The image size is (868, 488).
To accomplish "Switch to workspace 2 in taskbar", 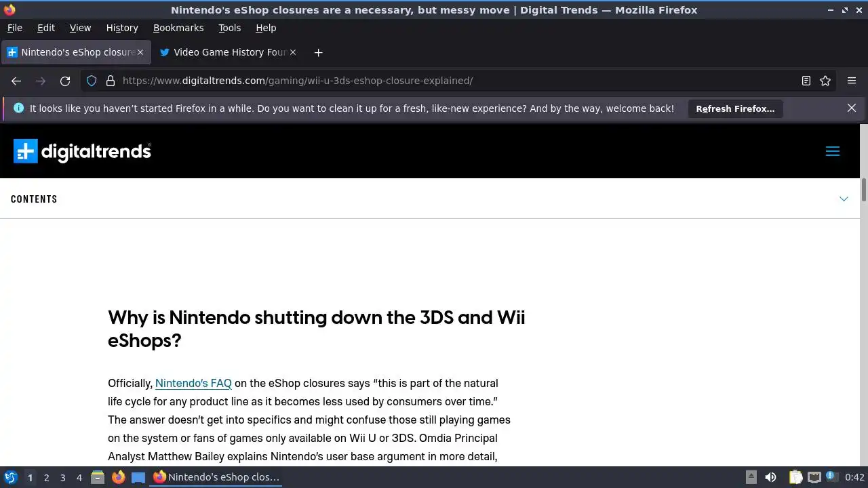I will click(46, 477).
